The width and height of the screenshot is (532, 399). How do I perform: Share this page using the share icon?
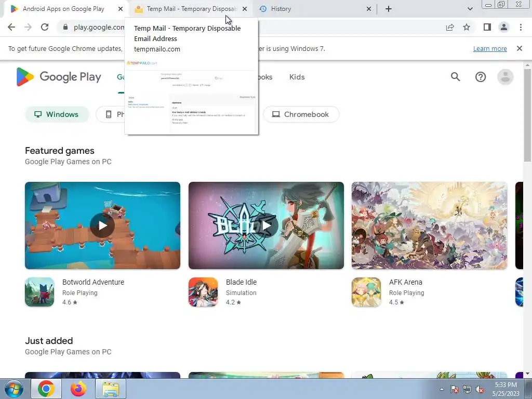(x=450, y=27)
